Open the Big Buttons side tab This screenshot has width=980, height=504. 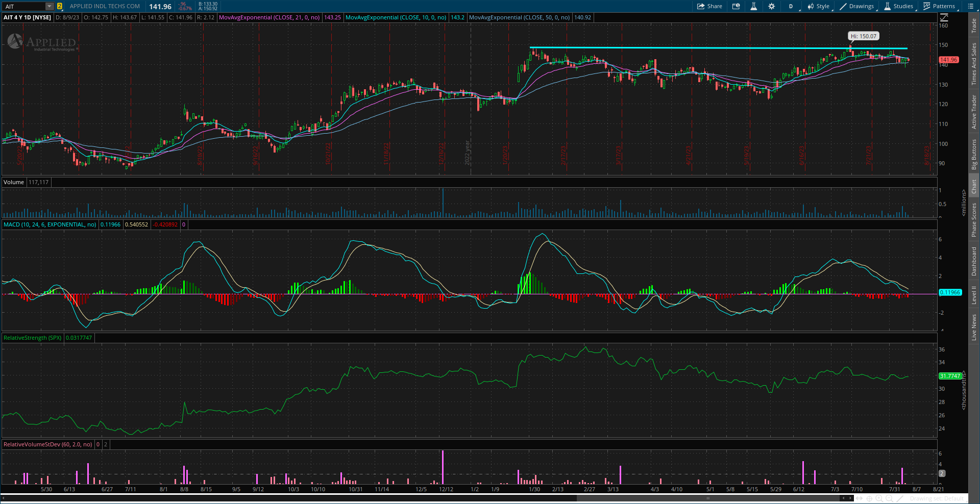click(974, 154)
